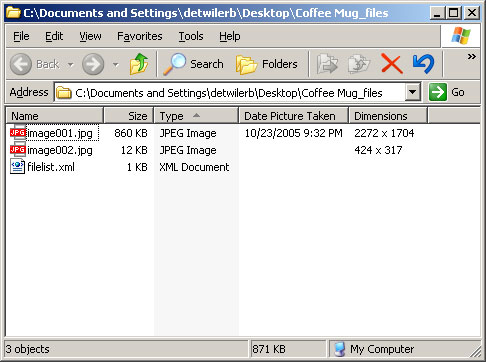This screenshot has width=486, height=362.
Task: Click the Windows flag logo
Action: tap(461, 35)
